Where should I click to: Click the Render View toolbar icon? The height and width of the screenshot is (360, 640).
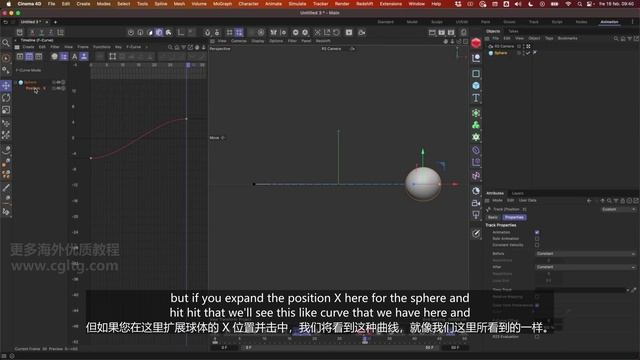coord(432,32)
